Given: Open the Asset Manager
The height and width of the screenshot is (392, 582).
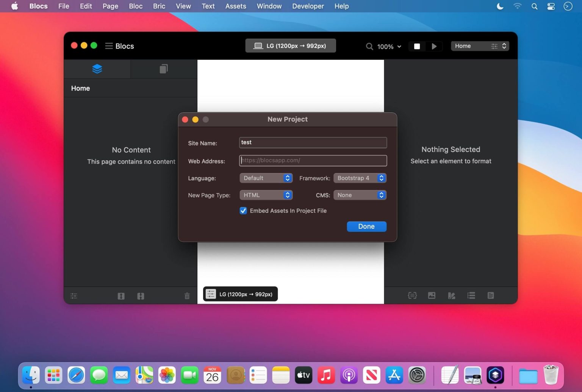Looking at the screenshot, I should (x=432, y=295).
